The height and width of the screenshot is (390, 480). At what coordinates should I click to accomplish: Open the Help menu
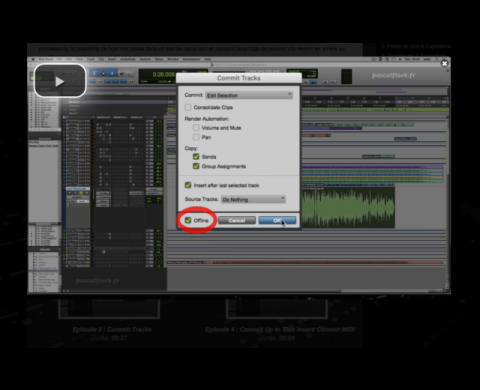tap(207, 59)
